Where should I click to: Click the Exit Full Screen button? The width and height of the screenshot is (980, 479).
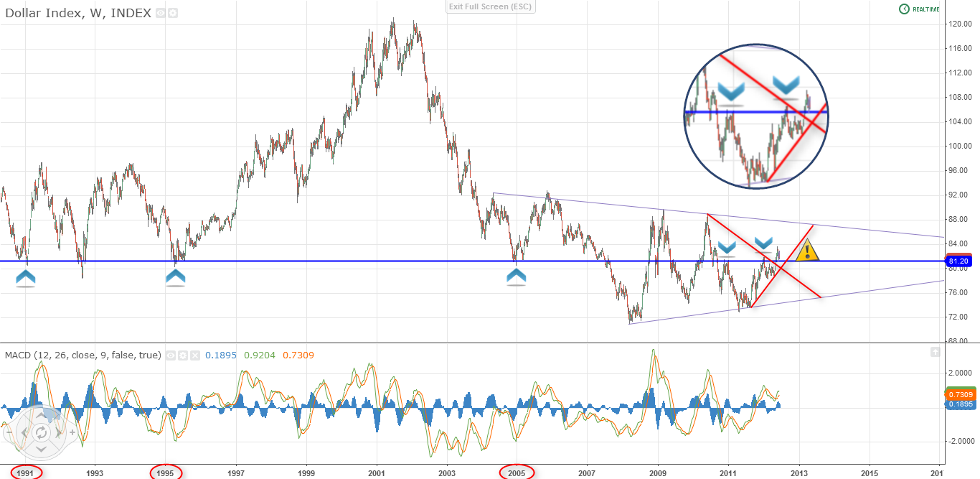(x=490, y=6)
